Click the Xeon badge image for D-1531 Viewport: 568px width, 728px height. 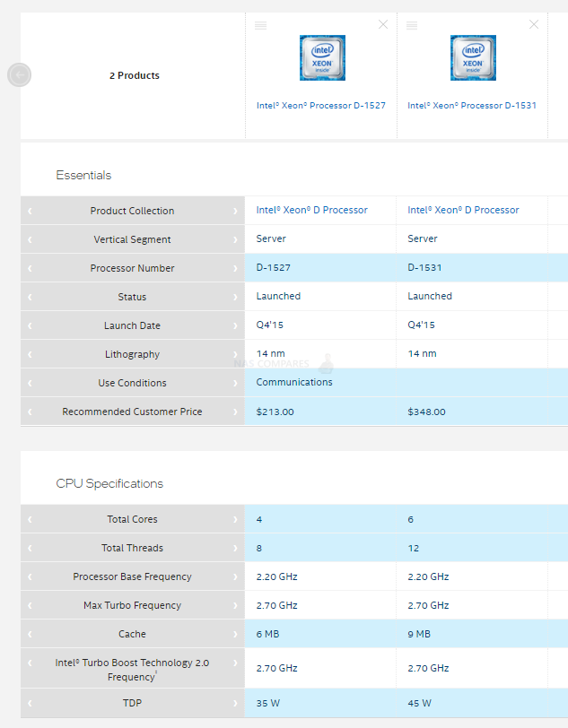coord(473,57)
